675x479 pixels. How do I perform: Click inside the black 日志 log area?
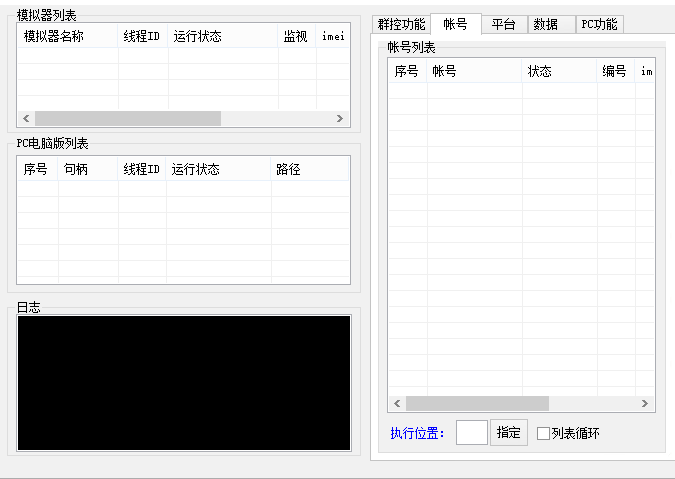[184, 383]
